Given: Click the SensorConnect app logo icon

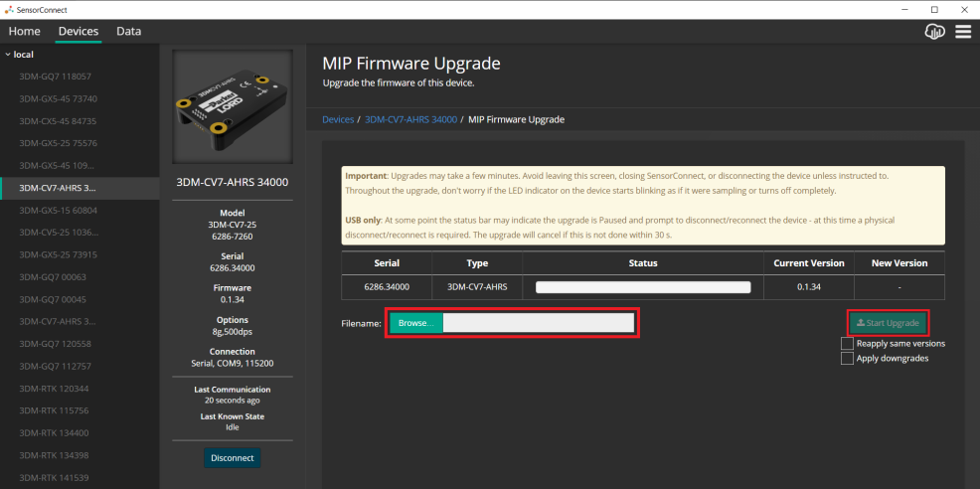Looking at the screenshot, I should coord(9,9).
